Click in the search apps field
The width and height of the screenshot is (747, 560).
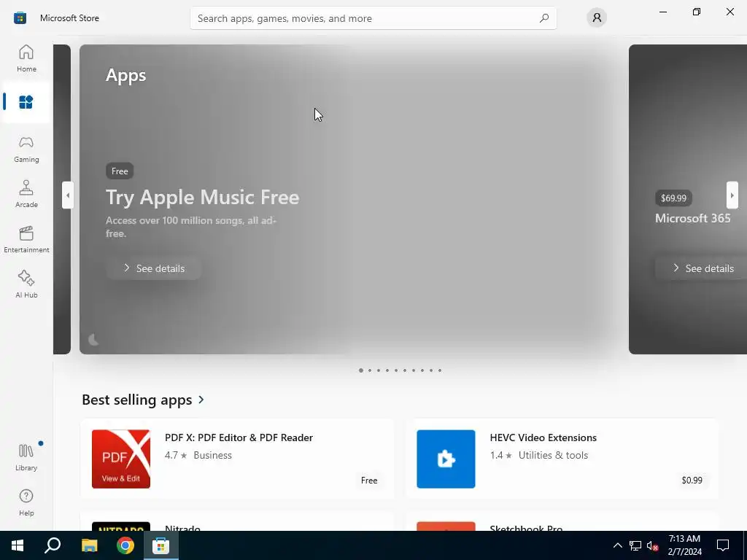pos(373,18)
